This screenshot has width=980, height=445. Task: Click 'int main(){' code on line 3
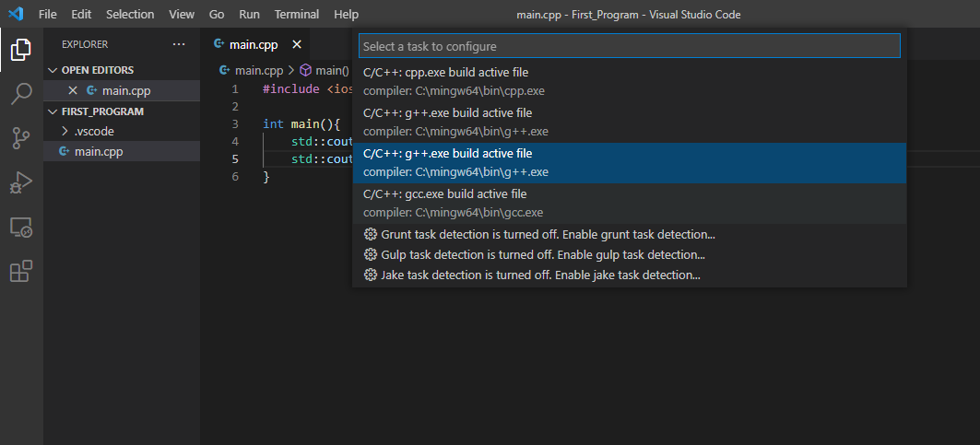(x=301, y=123)
